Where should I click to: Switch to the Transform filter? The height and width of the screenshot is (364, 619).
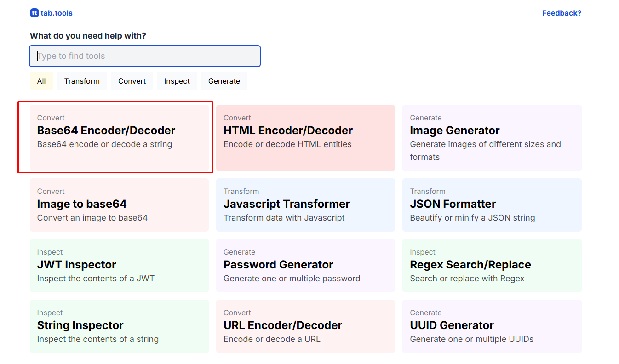pyautogui.click(x=81, y=81)
